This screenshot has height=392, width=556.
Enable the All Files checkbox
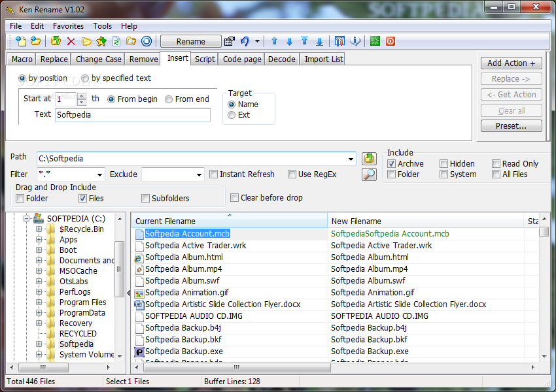496,174
